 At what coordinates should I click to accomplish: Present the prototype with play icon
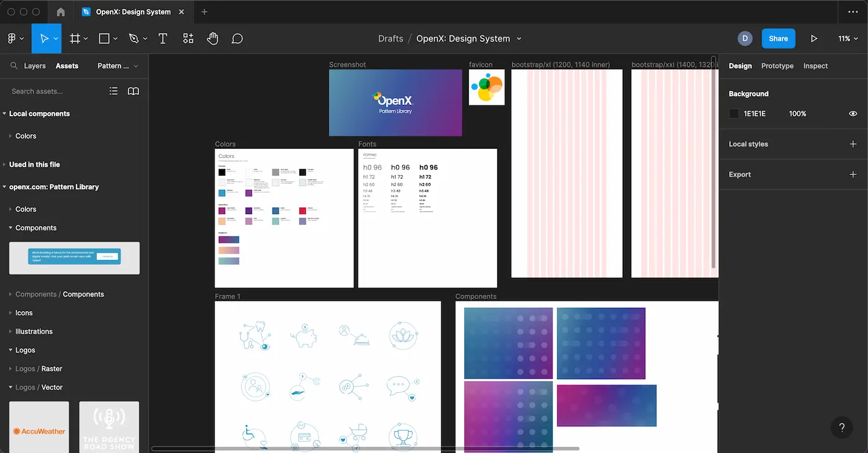pyautogui.click(x=814, y=38)
